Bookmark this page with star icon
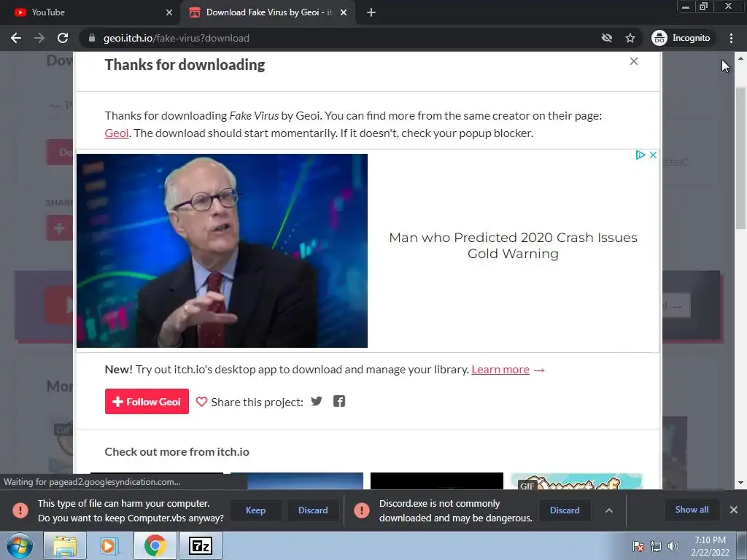Screen dimensions: 747x560 point(630,38)
